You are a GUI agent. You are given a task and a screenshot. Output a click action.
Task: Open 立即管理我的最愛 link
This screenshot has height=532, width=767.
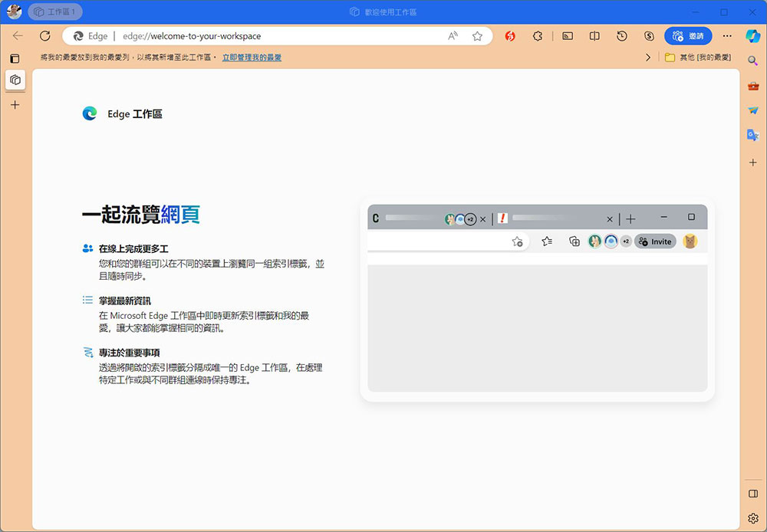point(252,57)
